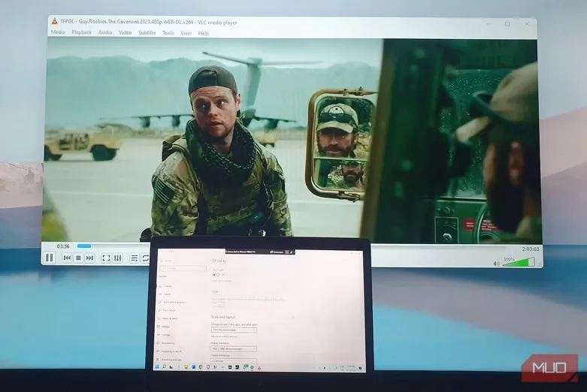Click the Windows Start button on laptop
Viewport: 587px width, 392px height.
(x=156, y=366)
